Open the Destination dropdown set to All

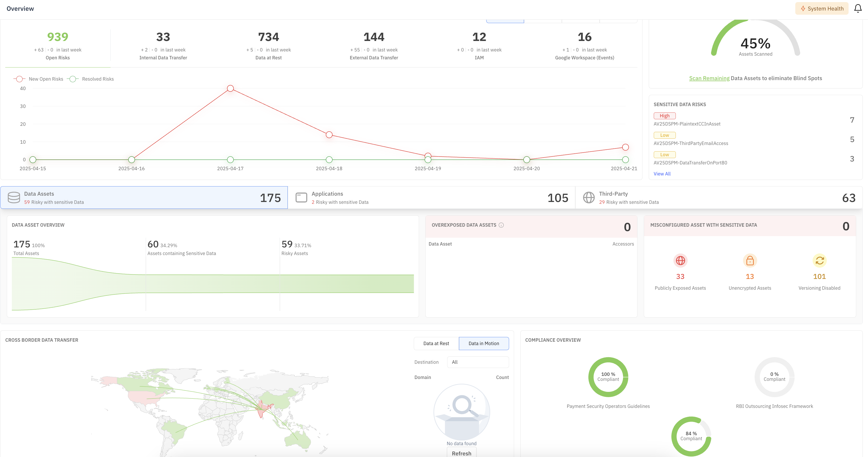(x=478, y=362)
